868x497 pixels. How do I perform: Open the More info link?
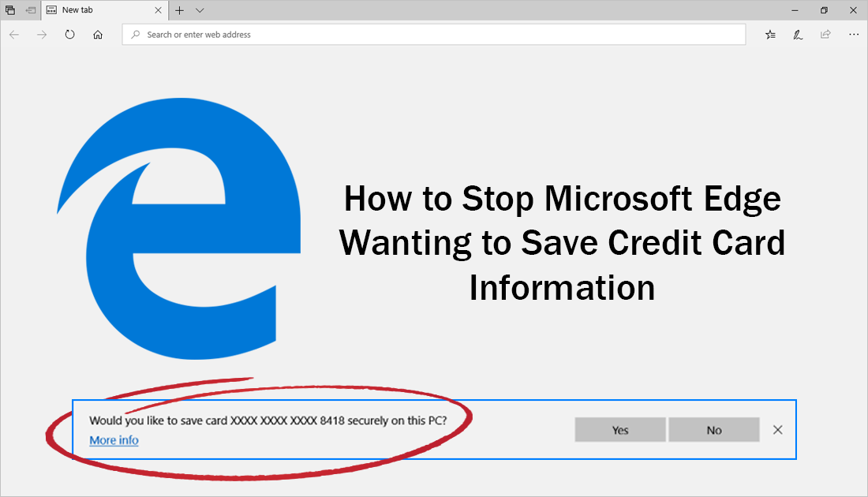tap(114, 440)
